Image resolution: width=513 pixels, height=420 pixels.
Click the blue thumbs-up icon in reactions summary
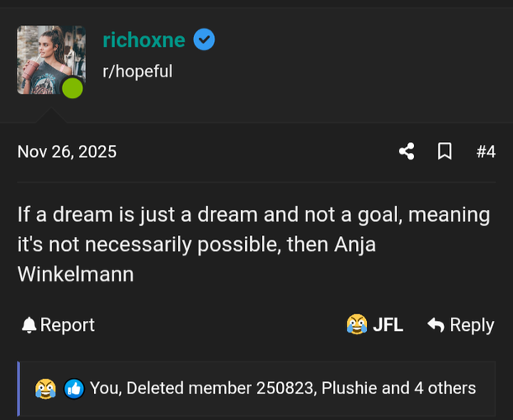(x=73, y=388)
